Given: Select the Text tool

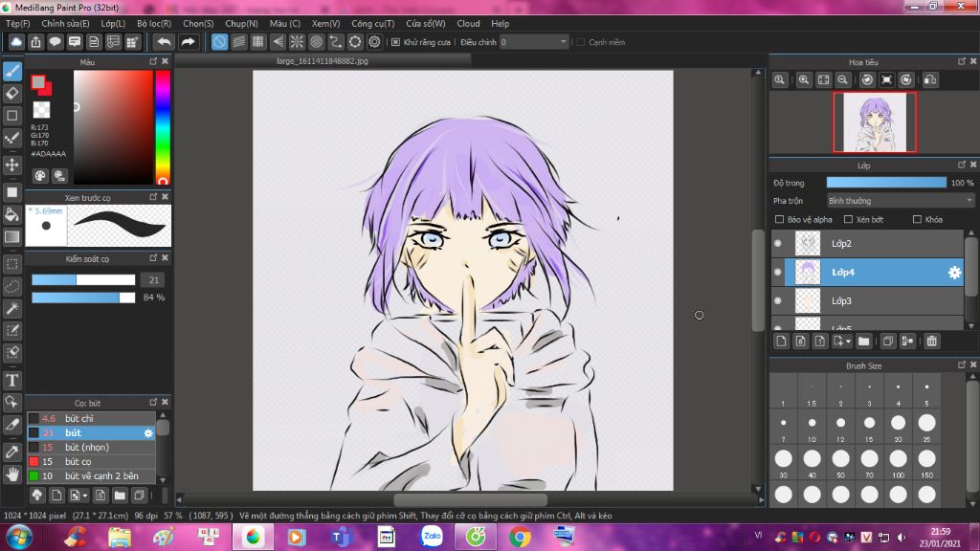Looking at the screenshot, I should pos(11,380).
